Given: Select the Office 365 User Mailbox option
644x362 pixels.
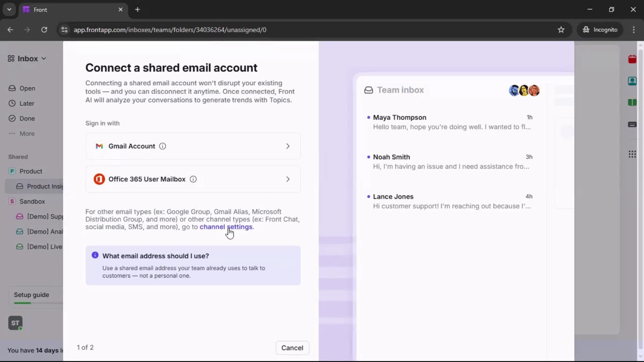Looking at the screenshot, I should 193,179.
